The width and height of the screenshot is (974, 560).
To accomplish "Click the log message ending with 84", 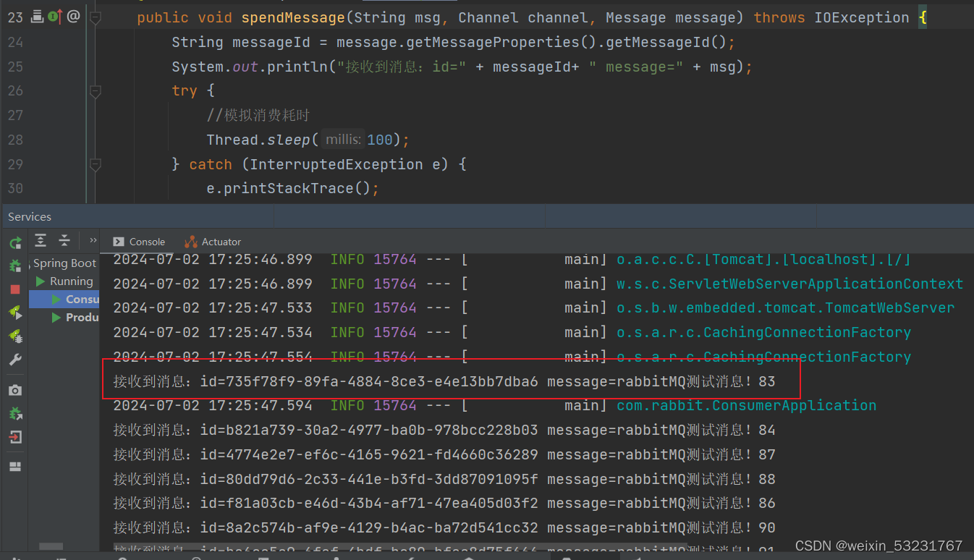I will 444,430.
